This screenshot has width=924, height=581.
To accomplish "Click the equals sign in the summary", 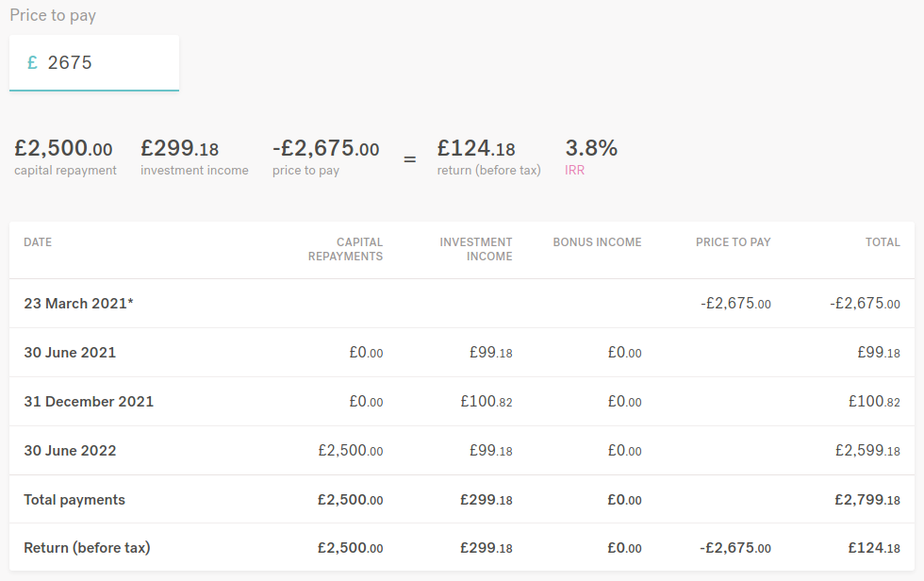I will [409, 159].
